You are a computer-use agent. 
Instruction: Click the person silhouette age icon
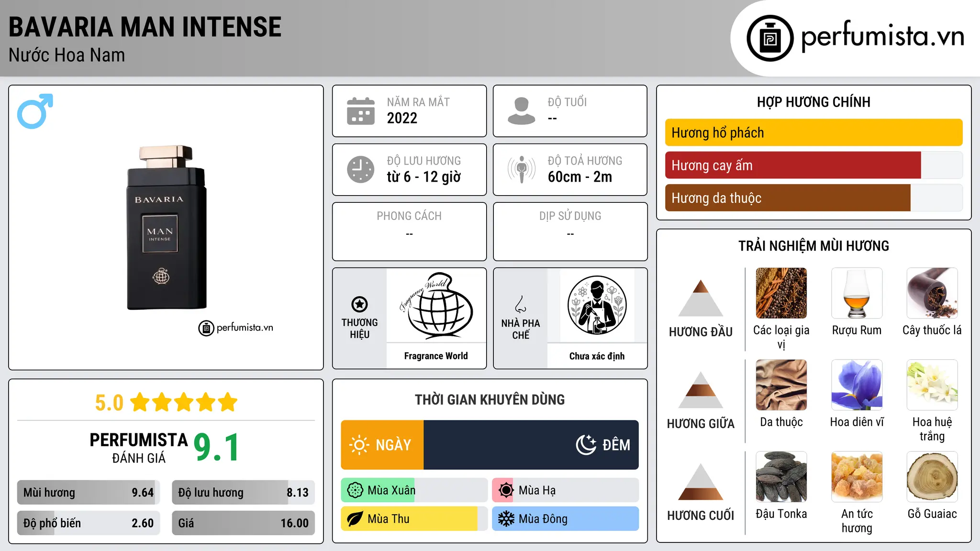(x=521, y=111)
